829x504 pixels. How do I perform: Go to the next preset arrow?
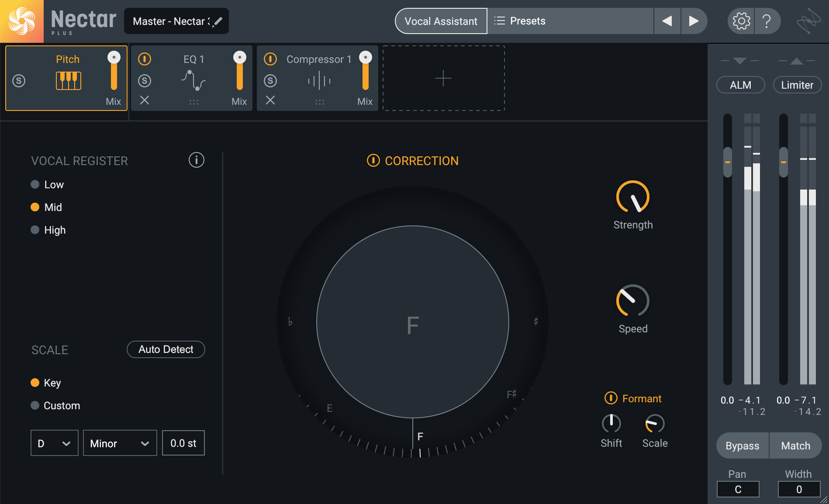(x=694, y=21)
